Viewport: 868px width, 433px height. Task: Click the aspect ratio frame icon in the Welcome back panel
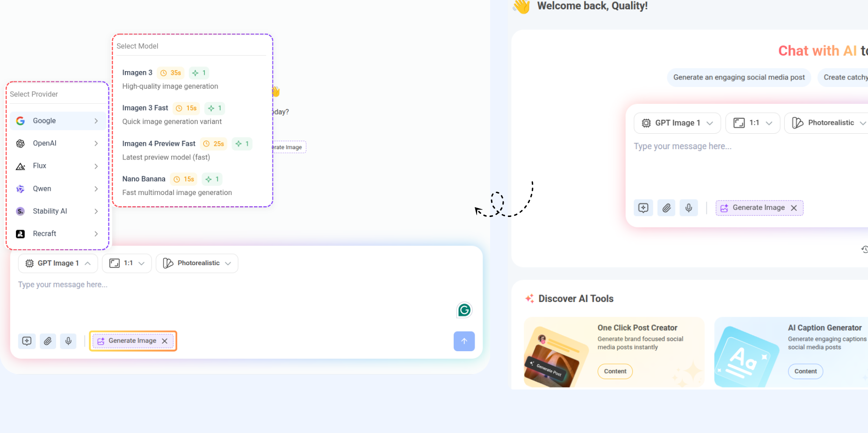(x=739, y=123)
